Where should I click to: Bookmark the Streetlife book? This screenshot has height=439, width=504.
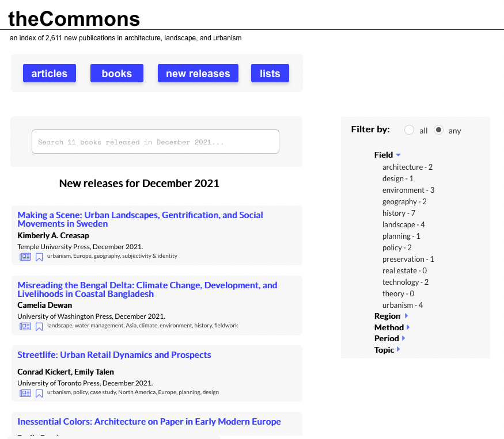pyautogui.click(x=39, y=394)
